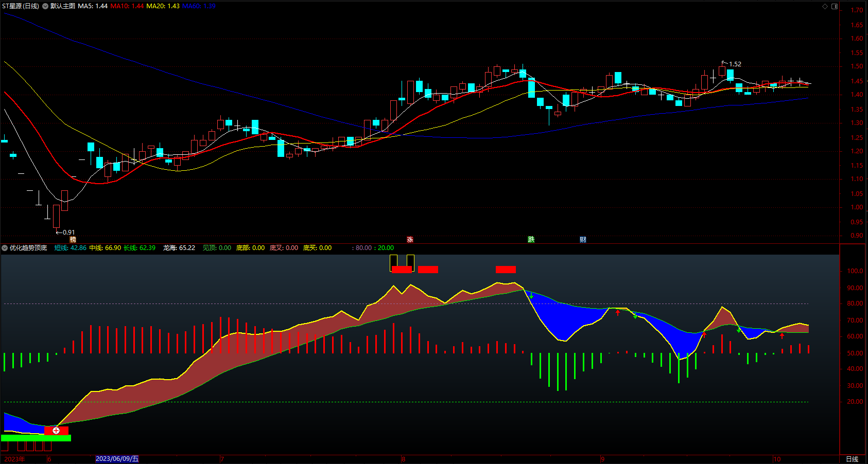
Task: Click the 短线 value label
Action: tap(71, 248)
